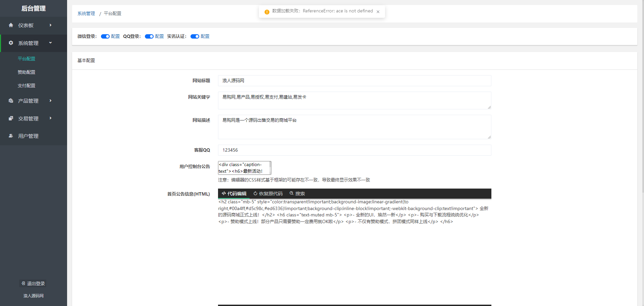Click the transaction management icon
The width and height of the screenshot is (644, 306).
11,118
